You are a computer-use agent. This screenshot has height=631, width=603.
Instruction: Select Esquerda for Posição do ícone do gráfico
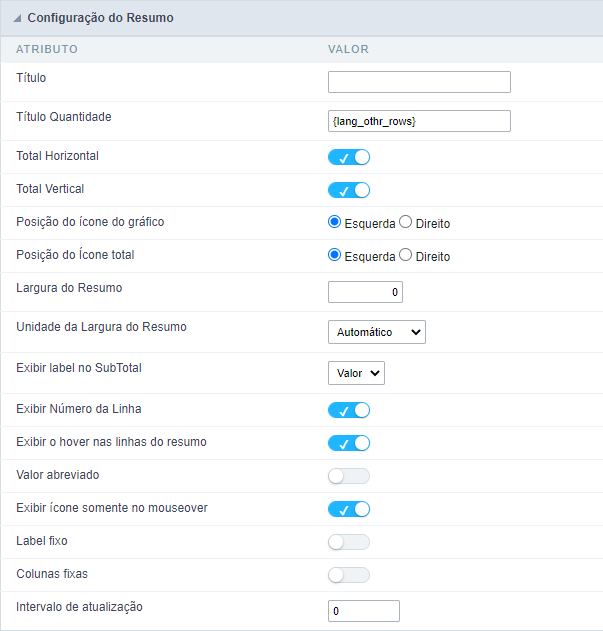(335, 223)
